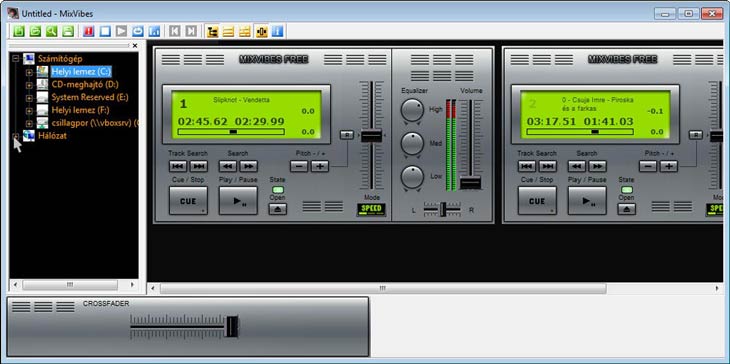Screen dimensions: 730x364
Task: Click the green magnifier search toolbar icon
Action: coord(52,31)
